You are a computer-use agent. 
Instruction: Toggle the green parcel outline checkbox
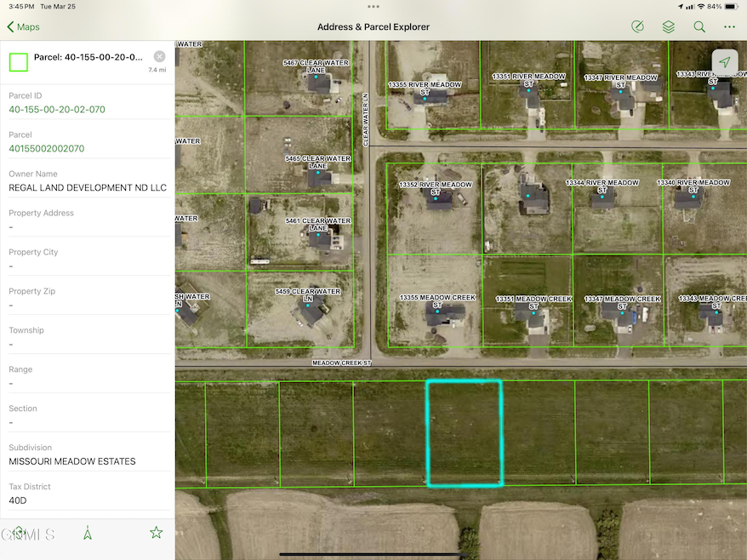[x=18, y=62]
